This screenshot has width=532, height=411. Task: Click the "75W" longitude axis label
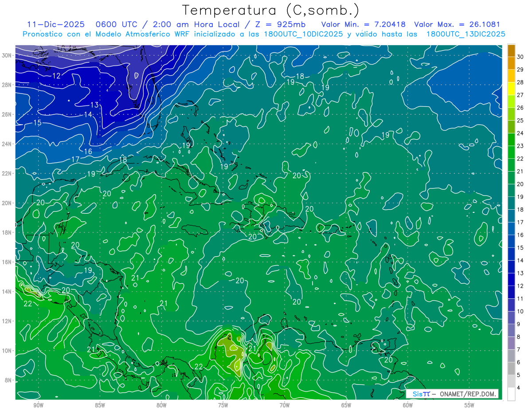223,406
